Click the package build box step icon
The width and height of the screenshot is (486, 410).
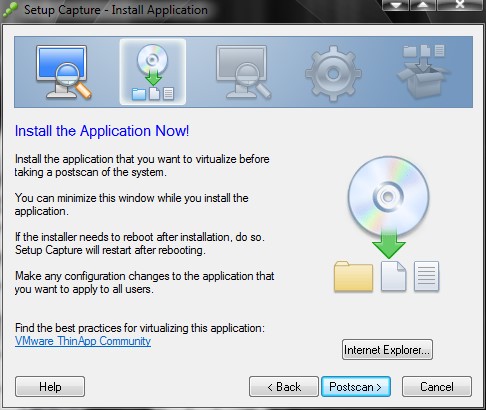click(x=423, y=71)
